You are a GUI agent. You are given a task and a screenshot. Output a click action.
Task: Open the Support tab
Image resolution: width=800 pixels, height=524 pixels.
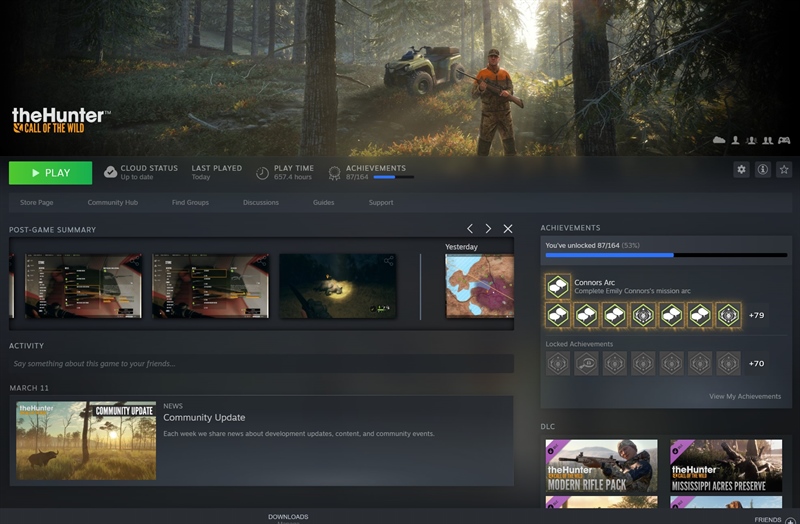pyautogui.click(x=381, y=203)
